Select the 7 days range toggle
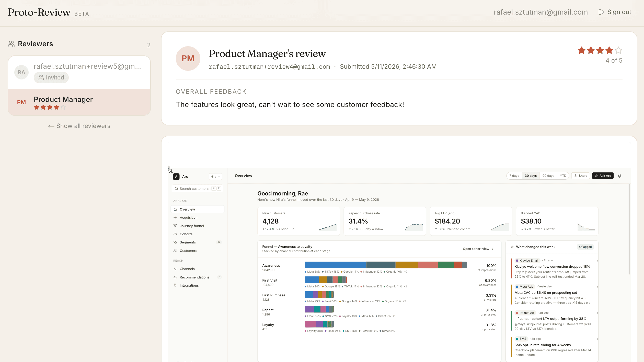Viewport: 644px width, 362px height. coord(514,176)
